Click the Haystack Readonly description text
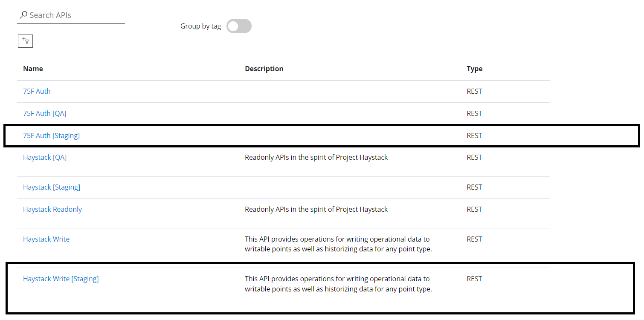644x320 pixels. (x=316, y=209)
